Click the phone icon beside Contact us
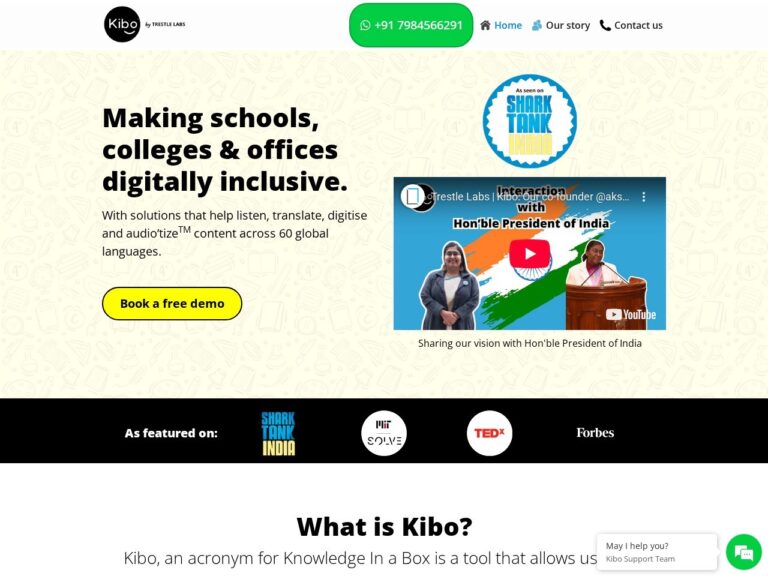This screenshot has height=576, width=768. pyautogui.click(x=605, y=25)
